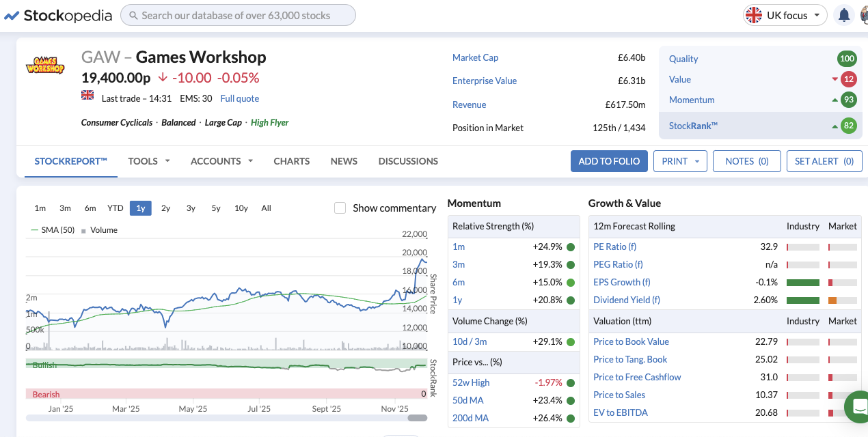Open the UK focus dropdown
This screenshot has width=868, height=437.
pyautogui.click(x=785, y=15)
